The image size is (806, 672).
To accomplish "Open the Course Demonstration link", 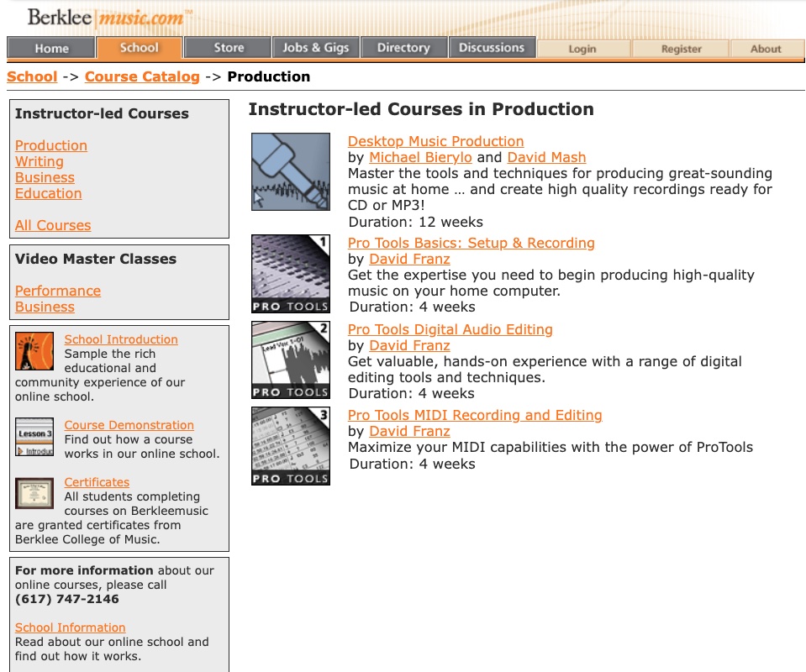I will click(x=129, y=425).
